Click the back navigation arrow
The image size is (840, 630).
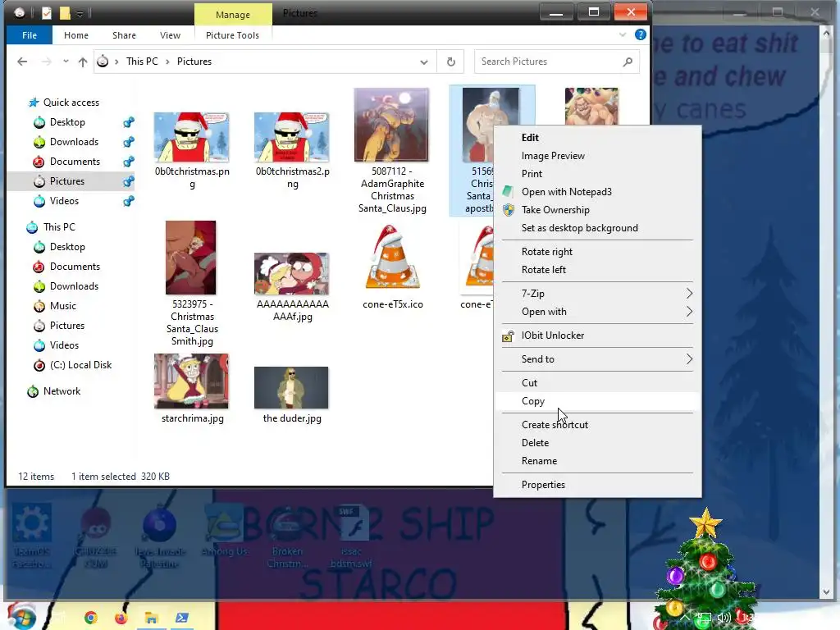(22, 62)
